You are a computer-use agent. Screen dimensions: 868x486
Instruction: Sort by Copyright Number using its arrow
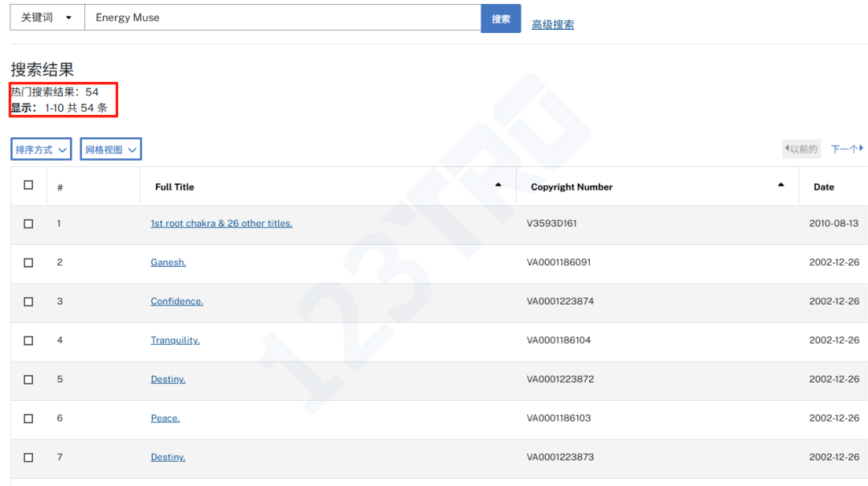[780, 185]
